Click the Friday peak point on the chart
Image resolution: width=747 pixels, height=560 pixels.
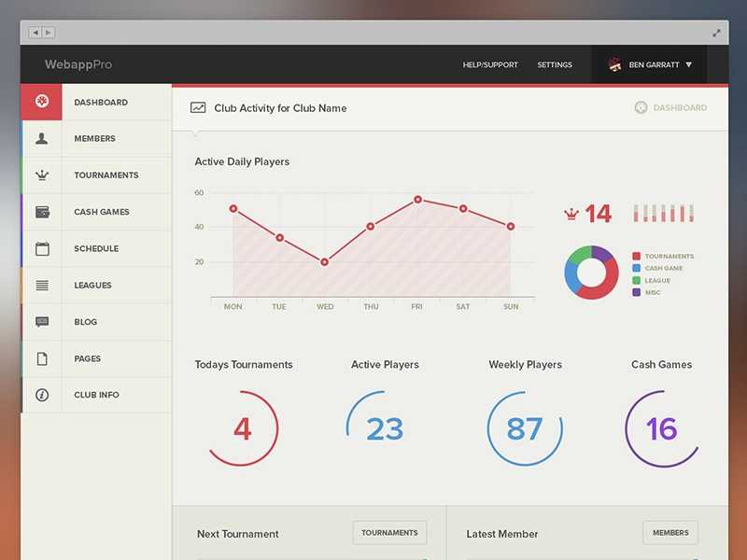click(416, 199)
